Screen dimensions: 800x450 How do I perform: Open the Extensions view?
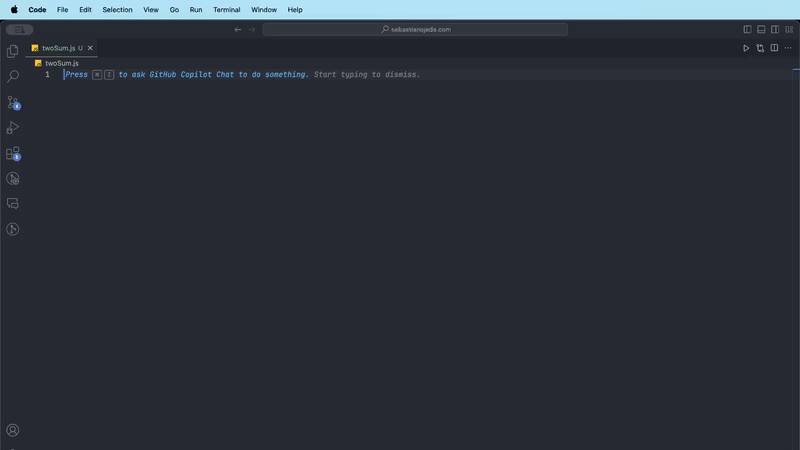[x=13, y=153]
